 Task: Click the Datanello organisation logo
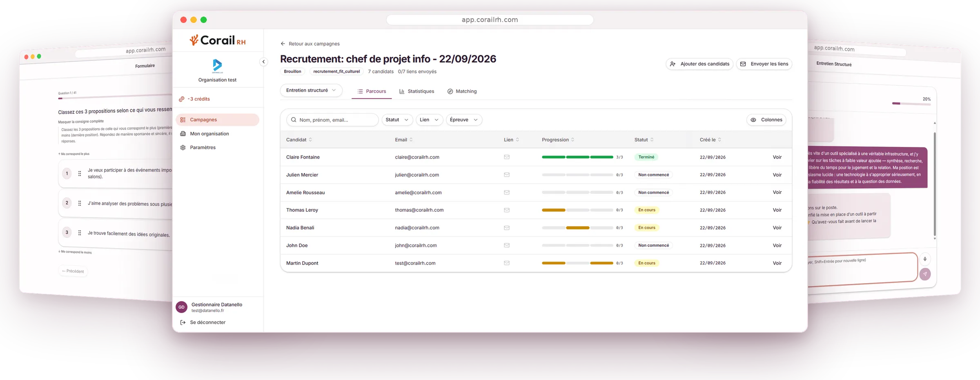[217, 66]
